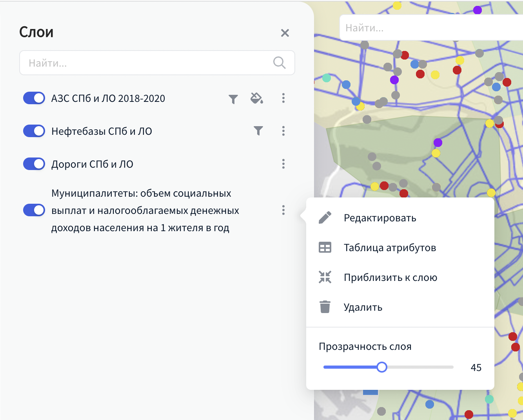
Task: Click the filter icon for АЗС layer
Action: coord(233,99)
